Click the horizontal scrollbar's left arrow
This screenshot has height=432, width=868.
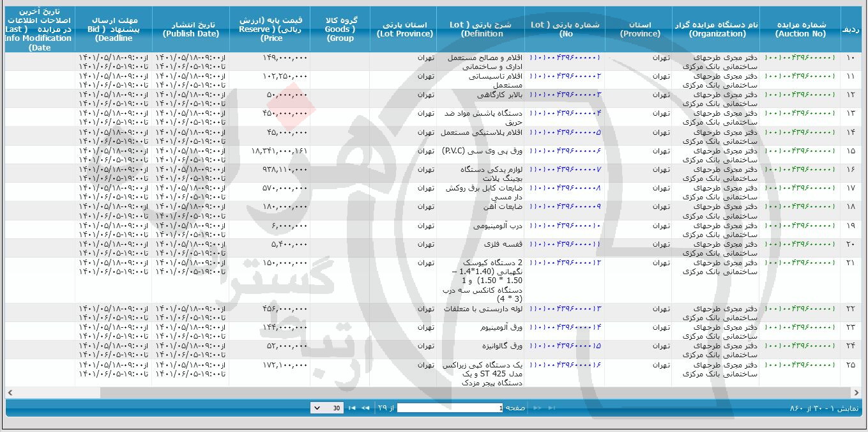pos(10,392)
